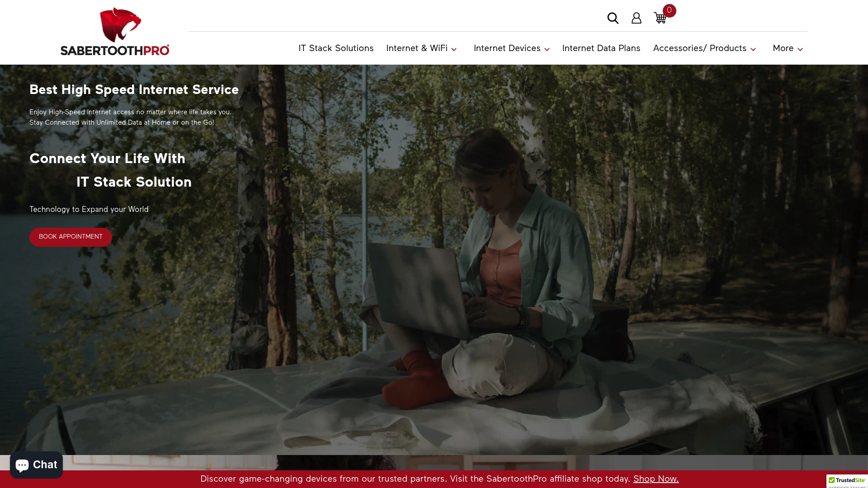Open the Internet & WiFi menu
868x488 pixels.
coord(417,48)
